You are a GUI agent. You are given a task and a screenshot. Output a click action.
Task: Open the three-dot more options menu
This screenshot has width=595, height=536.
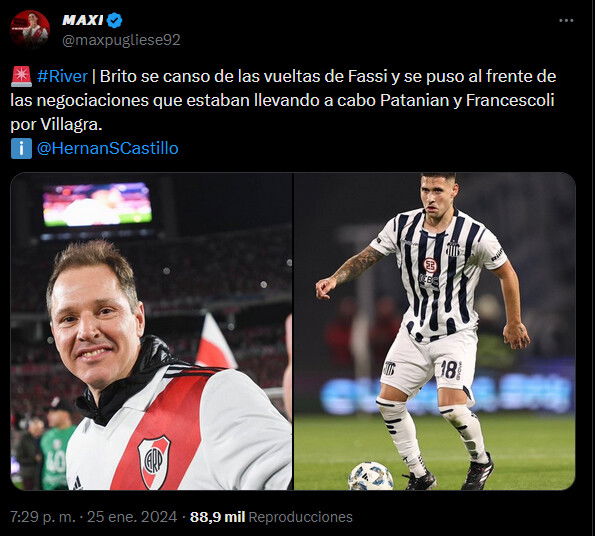pos(566,20)
